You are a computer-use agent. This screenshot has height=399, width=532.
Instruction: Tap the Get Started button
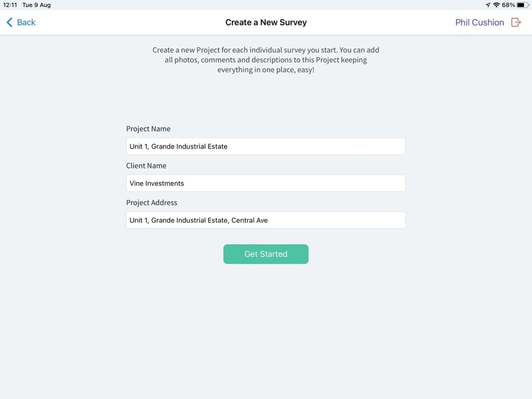266,254
